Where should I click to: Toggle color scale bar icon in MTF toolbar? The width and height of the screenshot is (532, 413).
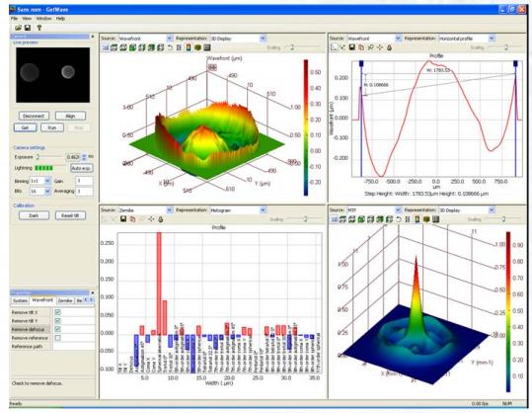417,219
